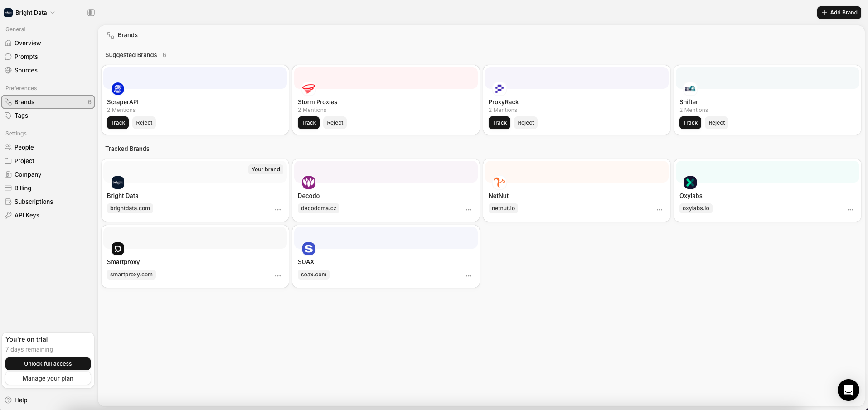
Task: Open Company settings
Action: (48, 174)
